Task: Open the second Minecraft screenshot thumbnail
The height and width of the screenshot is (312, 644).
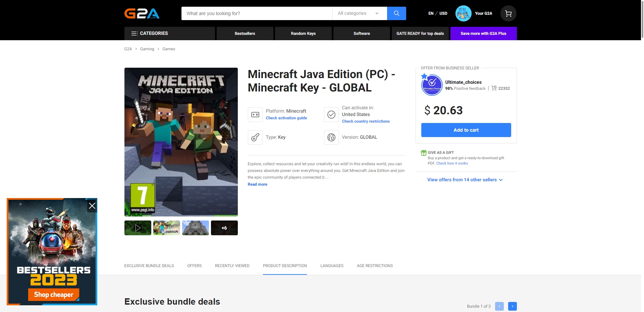Action: pyautogui.click(x=167, y=228)
